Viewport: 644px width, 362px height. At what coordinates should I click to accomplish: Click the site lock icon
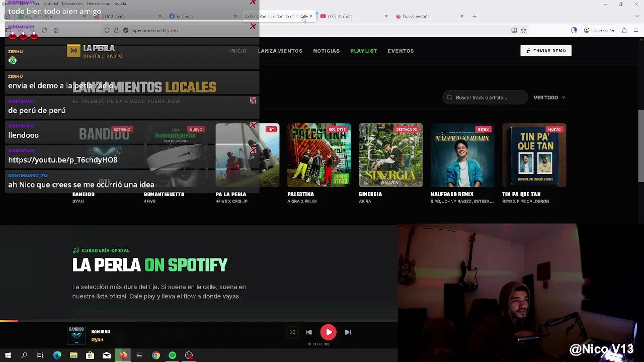coord(116,30)
